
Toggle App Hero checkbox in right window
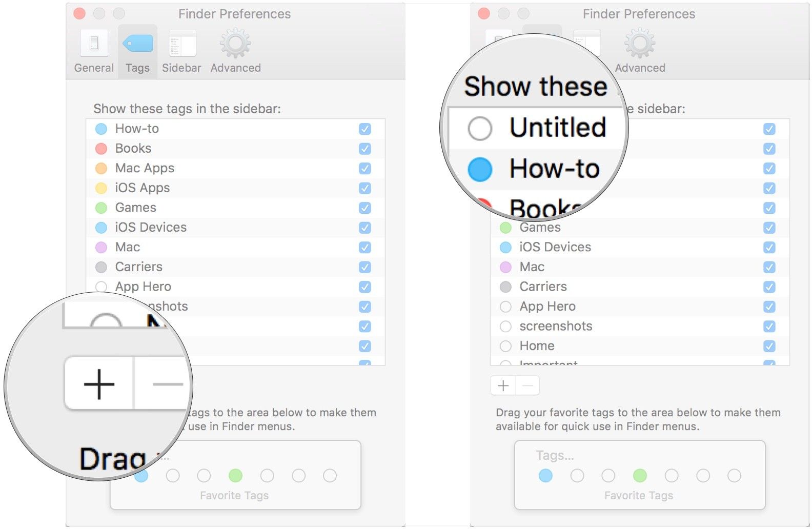click(769, 307)
